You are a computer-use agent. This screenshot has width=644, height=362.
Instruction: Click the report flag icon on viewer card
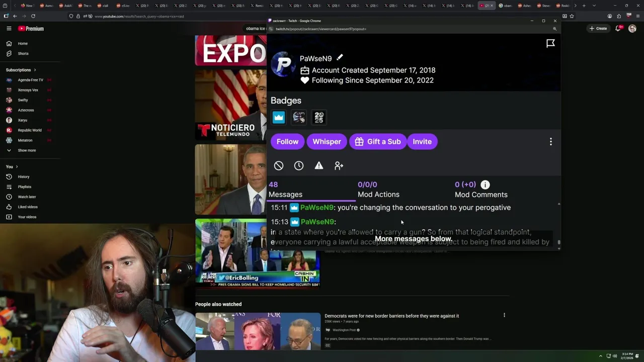[551, 43]
